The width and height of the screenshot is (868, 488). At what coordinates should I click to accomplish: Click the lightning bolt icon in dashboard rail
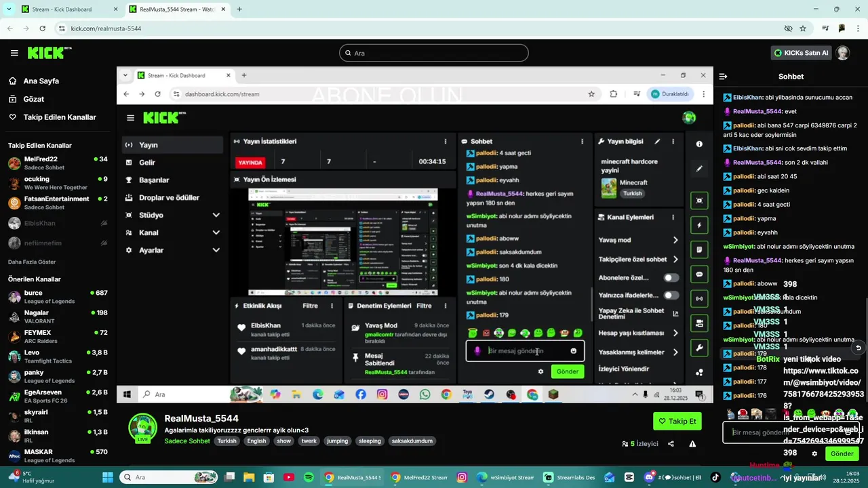tap(699, 225)
